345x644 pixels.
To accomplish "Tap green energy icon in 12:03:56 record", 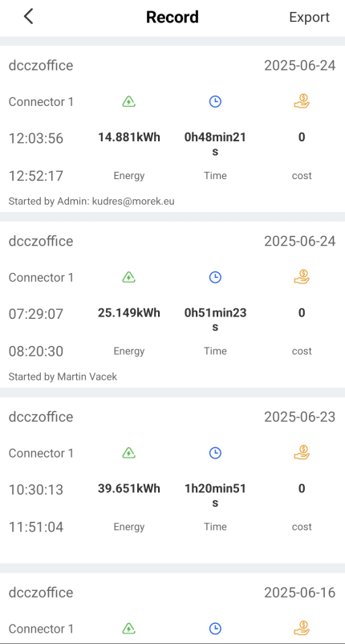I will (129, 101).
